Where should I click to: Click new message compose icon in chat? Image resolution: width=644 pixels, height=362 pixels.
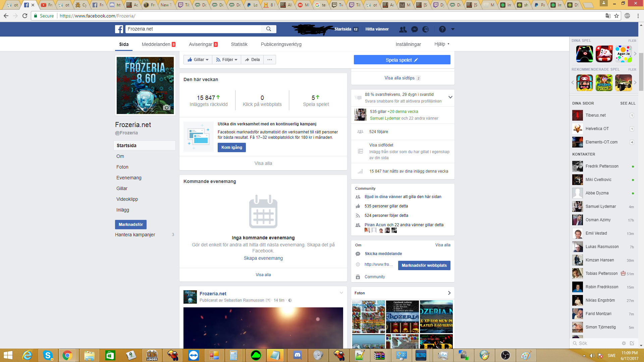point(632,343)
